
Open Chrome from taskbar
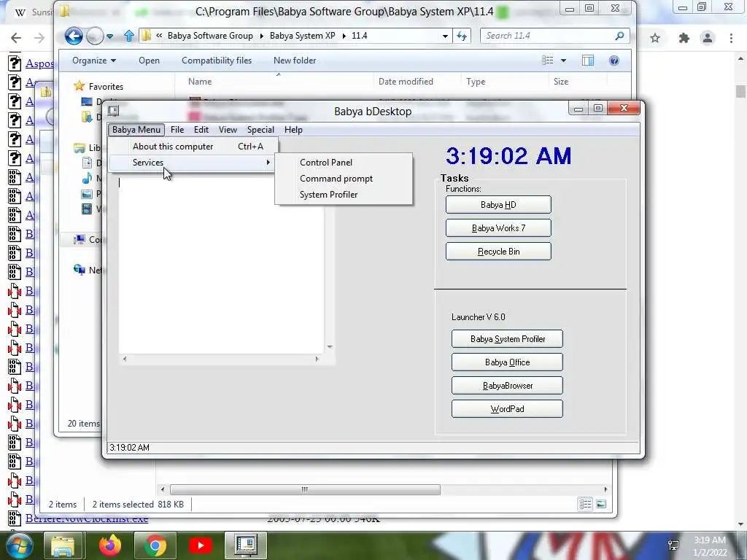(x=155, y=545)
